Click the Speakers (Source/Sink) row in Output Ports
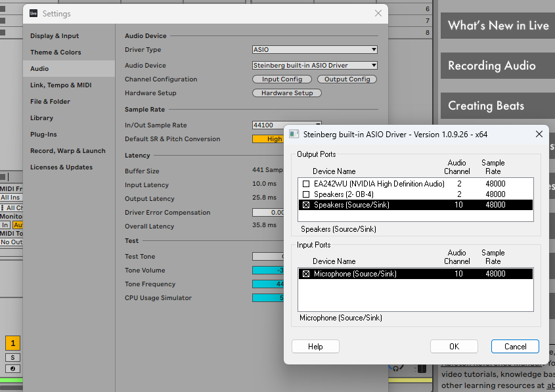 [416, 205]
